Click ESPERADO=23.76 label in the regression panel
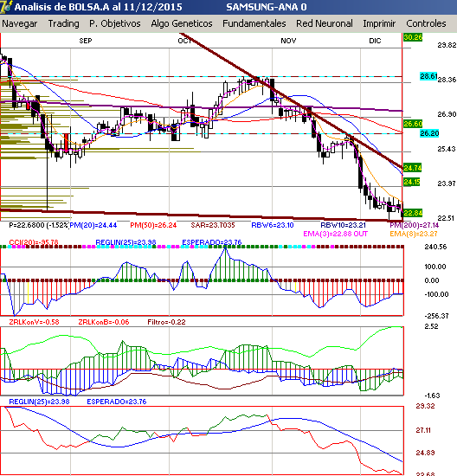This screenshot has height=476, width=457. point(117,402)
